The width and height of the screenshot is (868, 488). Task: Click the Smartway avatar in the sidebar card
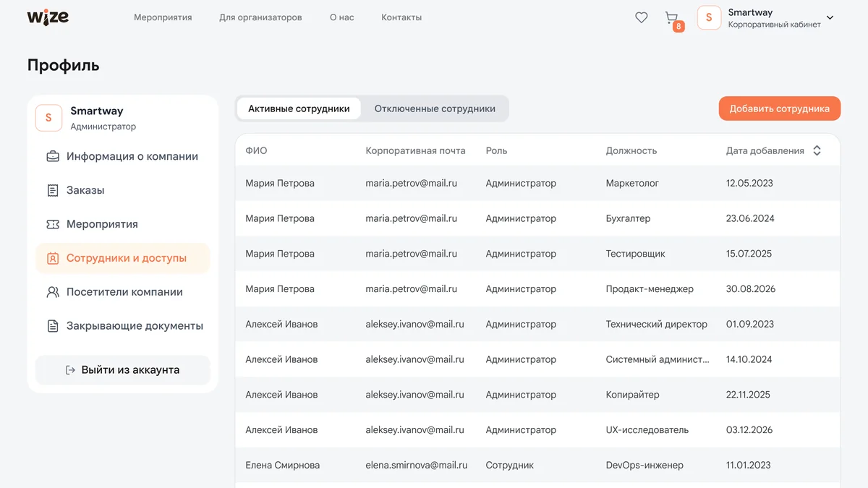coord(48,118)
